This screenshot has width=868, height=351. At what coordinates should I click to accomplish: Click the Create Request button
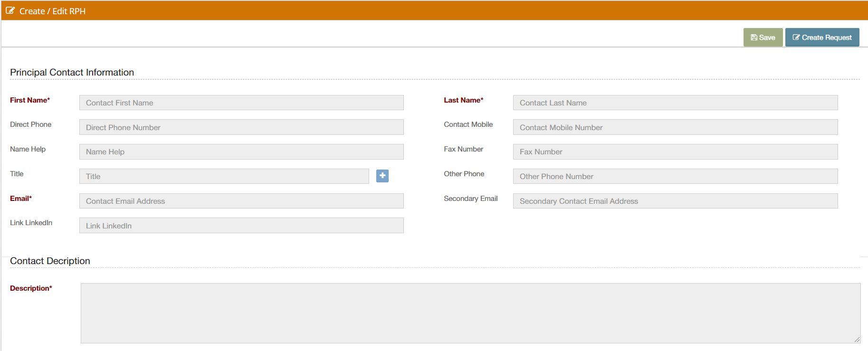[822, 38]
